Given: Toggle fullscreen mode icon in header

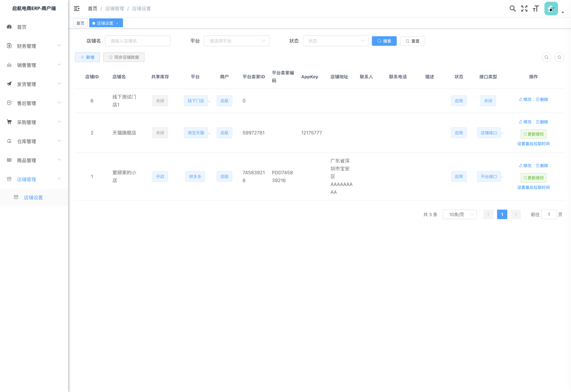Looking at the screenshot, I should point(524,9).
